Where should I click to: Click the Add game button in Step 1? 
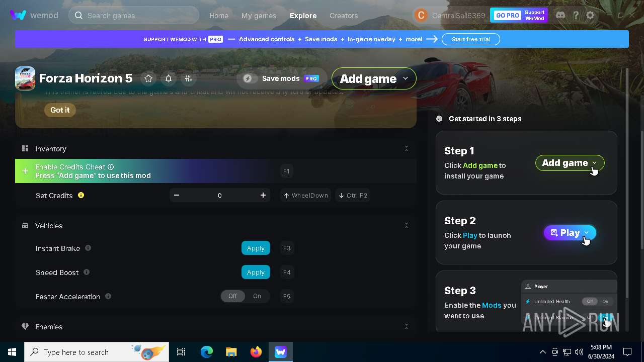570,163
